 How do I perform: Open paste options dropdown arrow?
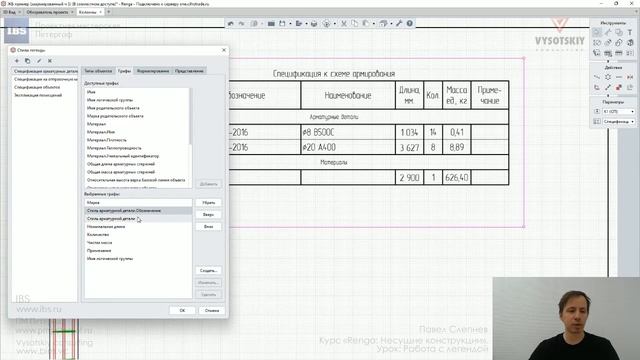pos(373,24)
